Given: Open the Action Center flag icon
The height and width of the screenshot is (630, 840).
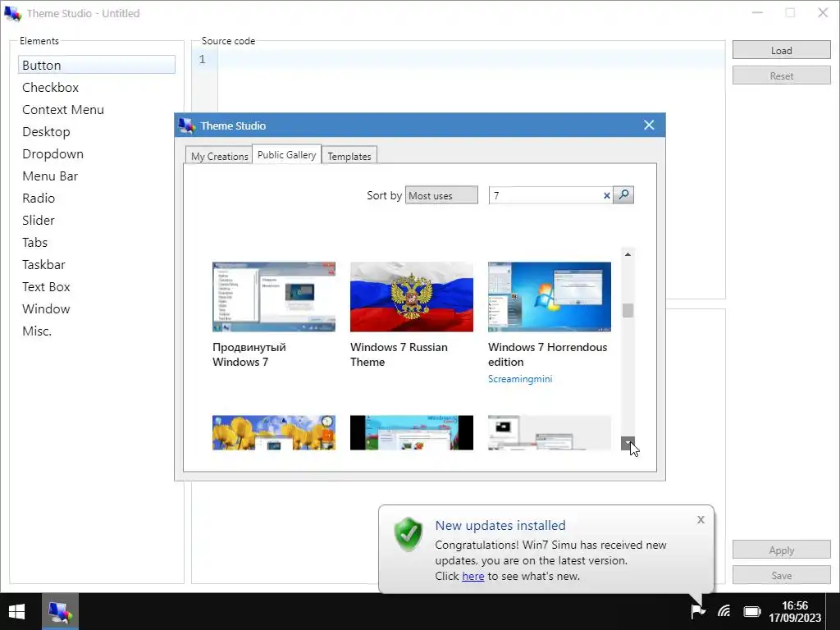Looking at the screenshot, I should (697, 611).
